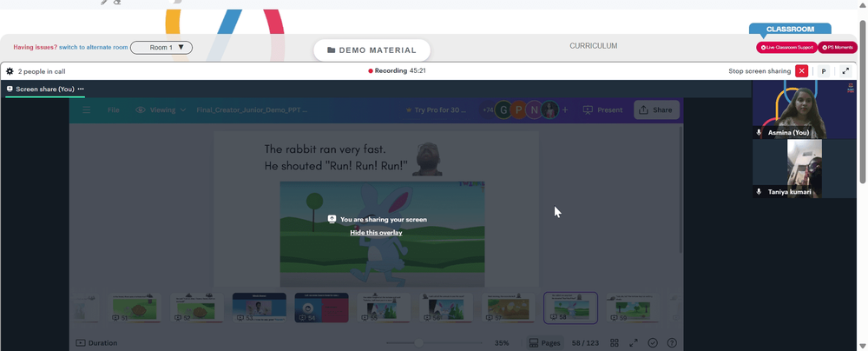The height and width of the screenshot is (351, 868).
Task: Select slide thumbnail 51
Action: tap(135, 308)
